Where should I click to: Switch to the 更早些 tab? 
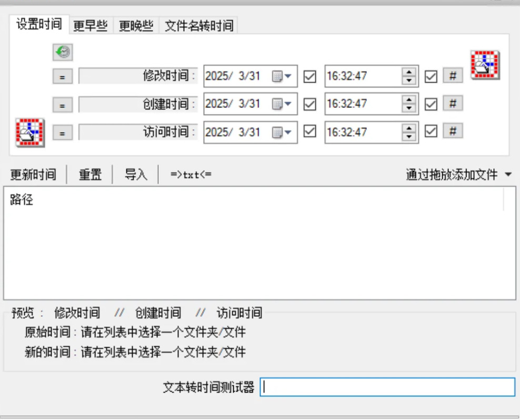(x=91, y=26)
